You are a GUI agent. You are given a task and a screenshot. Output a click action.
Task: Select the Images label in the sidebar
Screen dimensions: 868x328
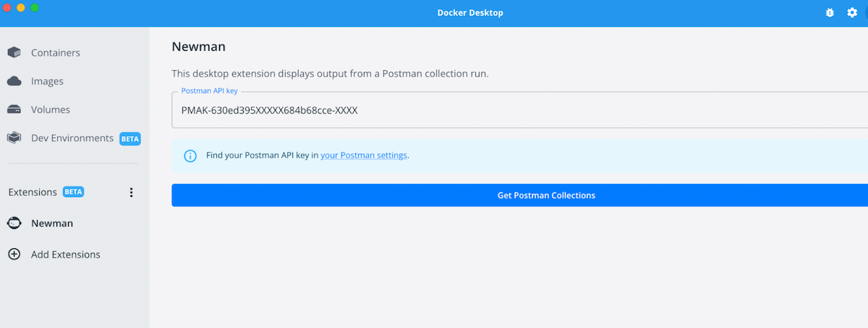point(47,81)
